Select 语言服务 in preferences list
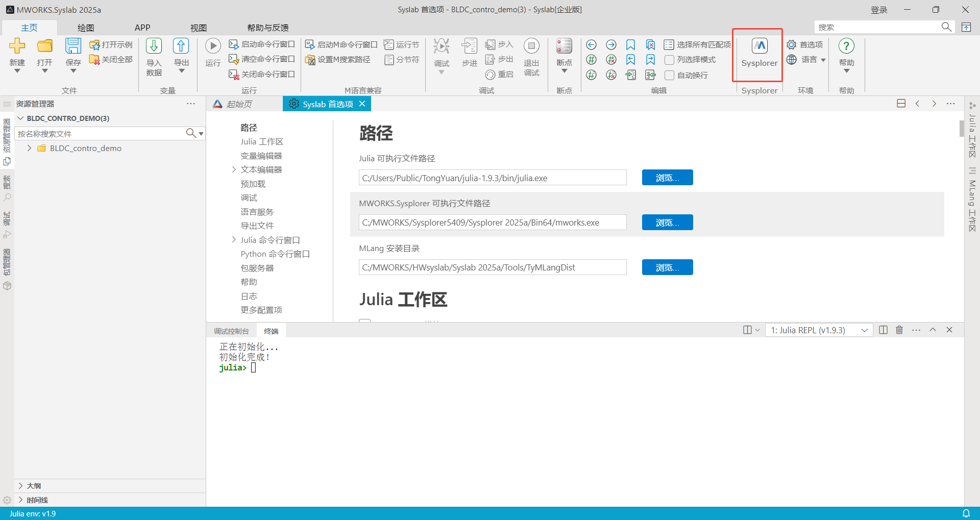Viewport: 980px width, 520px height. (x=257, y=212)
